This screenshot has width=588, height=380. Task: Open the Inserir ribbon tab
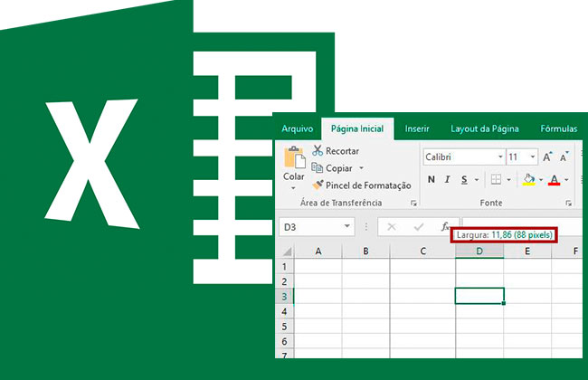[x=417, y=128]
